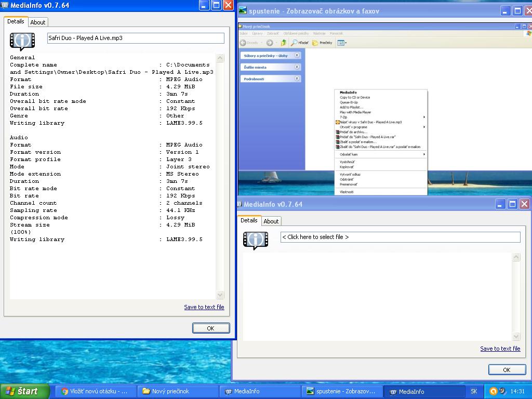The image size is (532, 399).
Task: Collapse the 'Ďalšie miesta' panel chevron
Action: 297,67
